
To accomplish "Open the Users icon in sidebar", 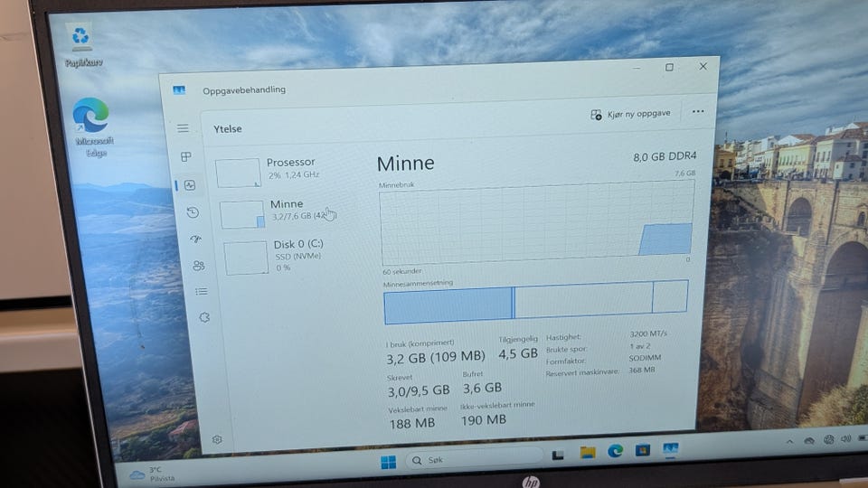I will [x=199, y=266].
